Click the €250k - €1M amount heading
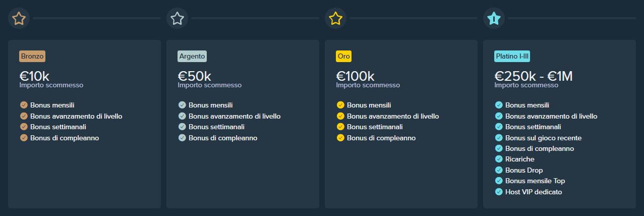 pos(534,76)
